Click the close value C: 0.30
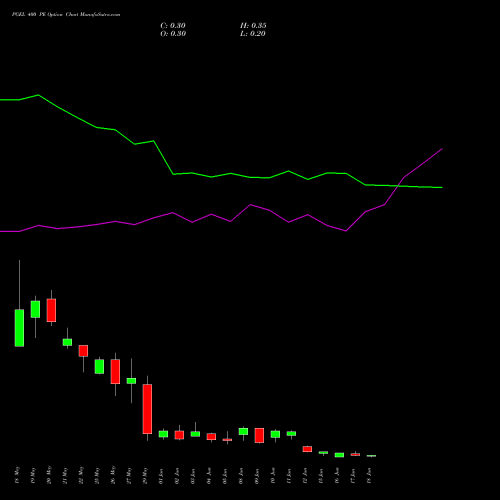The height and width of the screenshot is (500, 500). [173, 26]
